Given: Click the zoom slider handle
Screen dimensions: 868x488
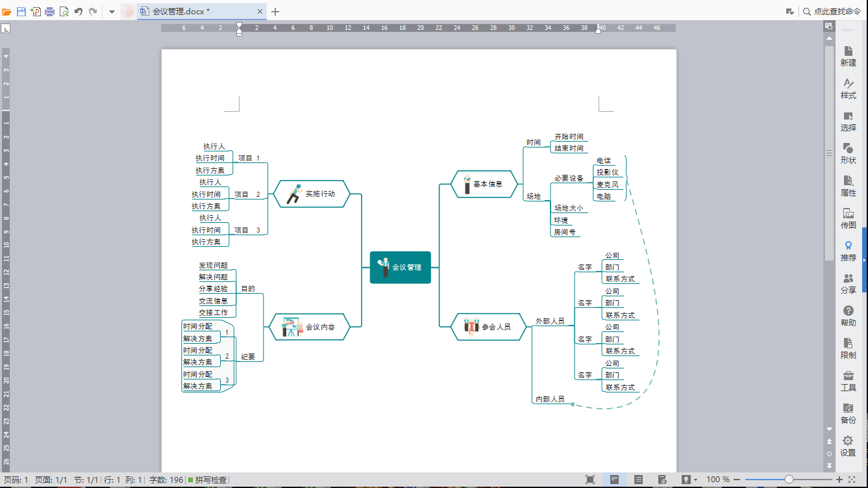Looking at the screenshot, I should (x=789, y=480).
